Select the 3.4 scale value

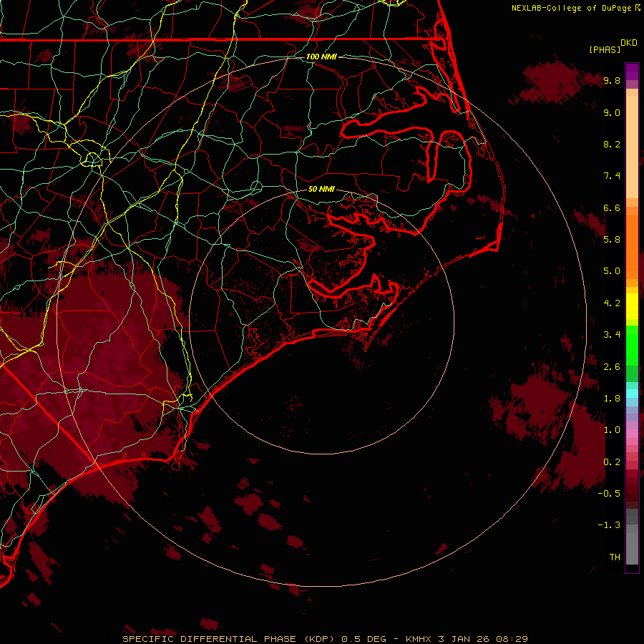612,335
